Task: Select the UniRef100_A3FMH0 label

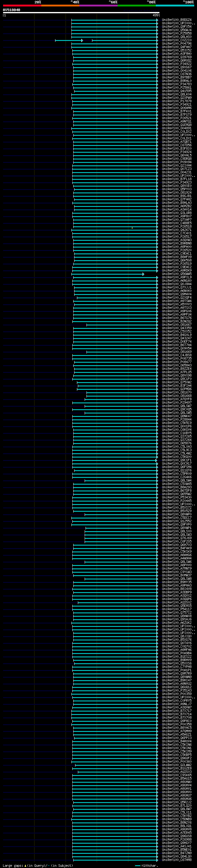Action: click(177, 54)
